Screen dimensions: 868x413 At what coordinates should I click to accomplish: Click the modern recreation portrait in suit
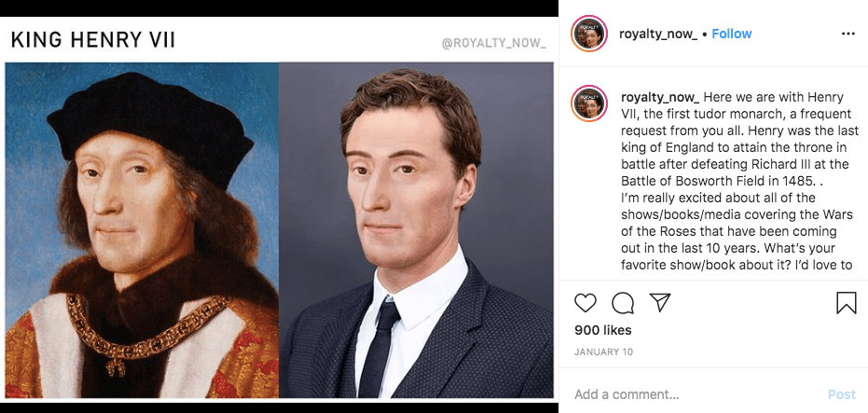[x=416, y=230]
